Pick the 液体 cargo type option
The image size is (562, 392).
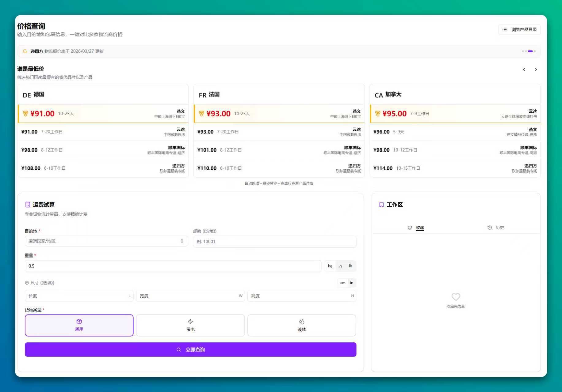point(301,325)
